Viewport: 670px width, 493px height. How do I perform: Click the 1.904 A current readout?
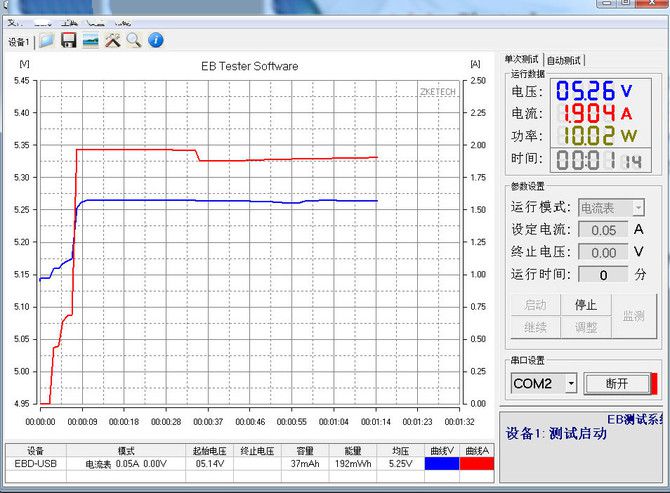click(594, 114)
